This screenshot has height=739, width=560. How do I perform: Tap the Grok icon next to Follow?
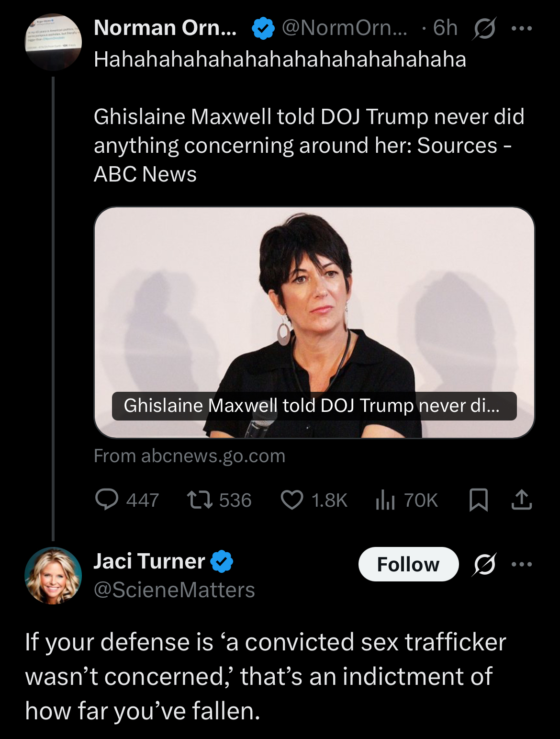point(484,564)
